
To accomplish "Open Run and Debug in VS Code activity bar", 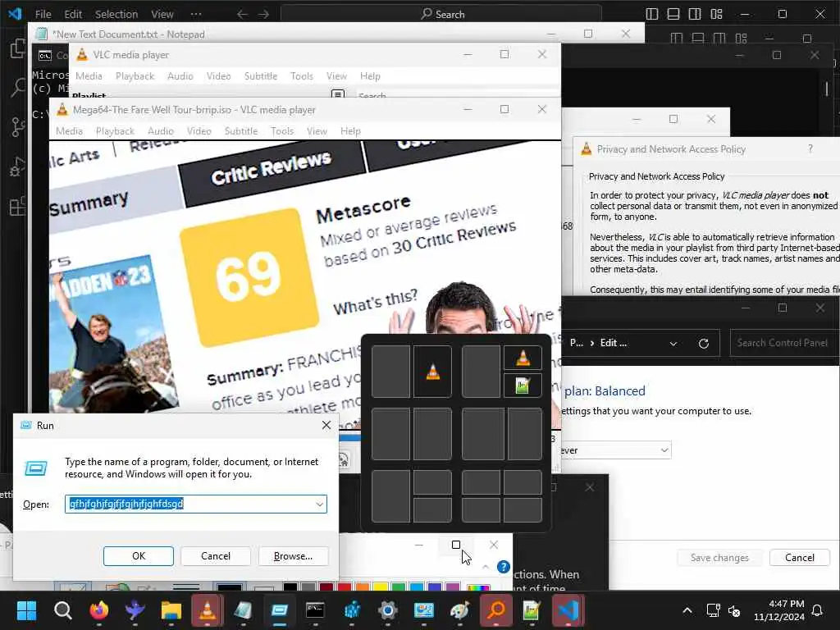I will pos(17,167).
